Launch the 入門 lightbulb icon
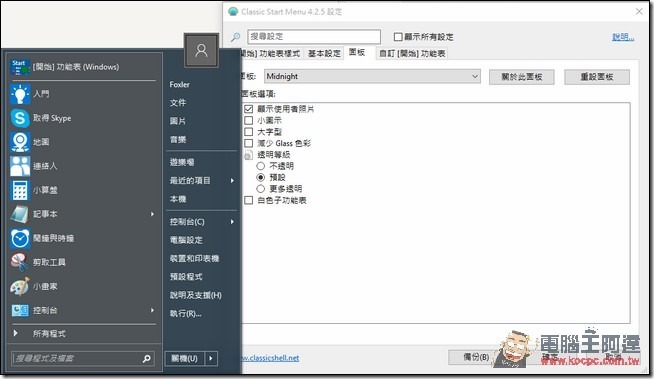 pyautogui.click(x=20, y=94)
